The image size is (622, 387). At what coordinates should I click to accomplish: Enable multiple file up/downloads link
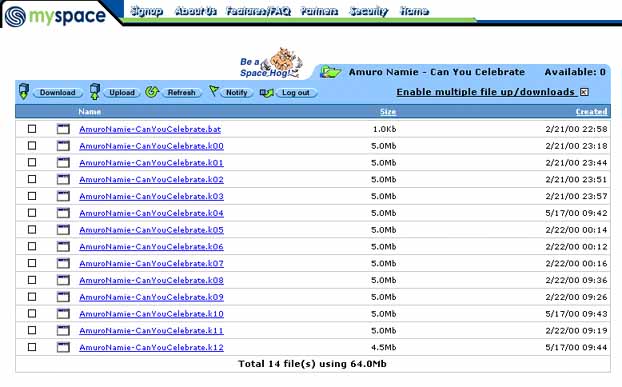click(486, 92)
